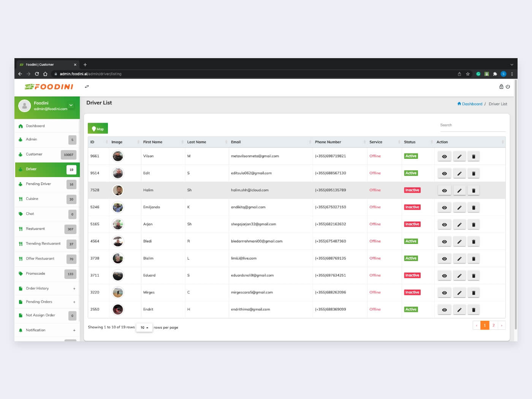Image resolution: width=532 pixels, height=399 pixels.
Task: Delete driver Arjan
Action: tap(473, 225)
